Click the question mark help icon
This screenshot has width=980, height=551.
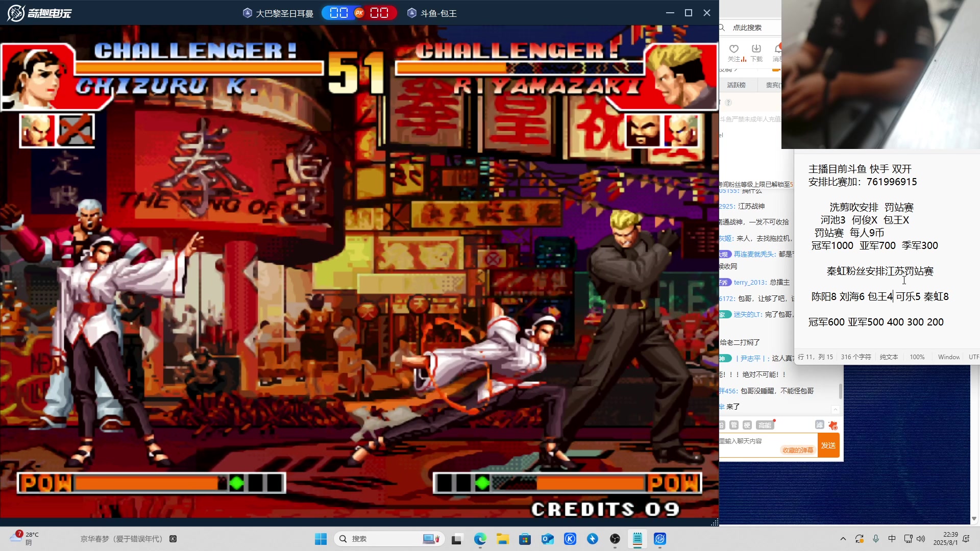[x=728, y=103]
